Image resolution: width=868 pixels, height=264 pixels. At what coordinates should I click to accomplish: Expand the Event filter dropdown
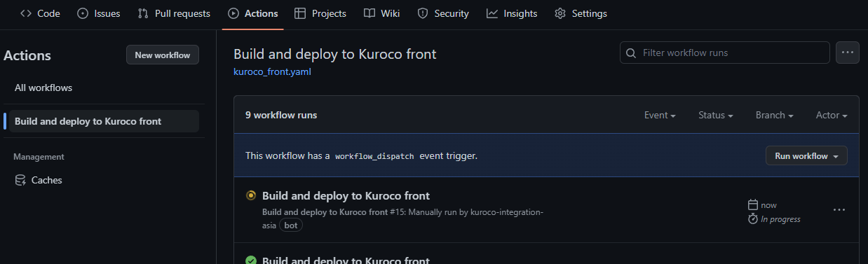[660, 116]
